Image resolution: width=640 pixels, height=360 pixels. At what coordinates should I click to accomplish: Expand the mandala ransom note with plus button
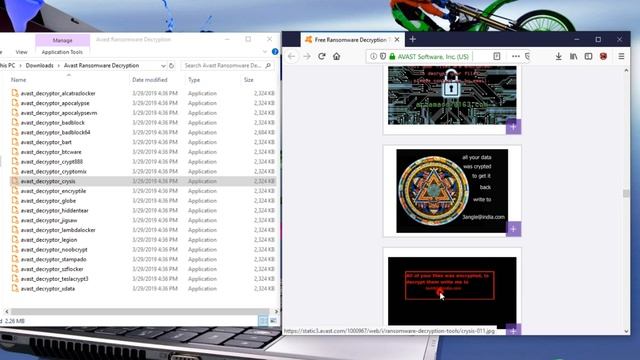pos(513,229)
